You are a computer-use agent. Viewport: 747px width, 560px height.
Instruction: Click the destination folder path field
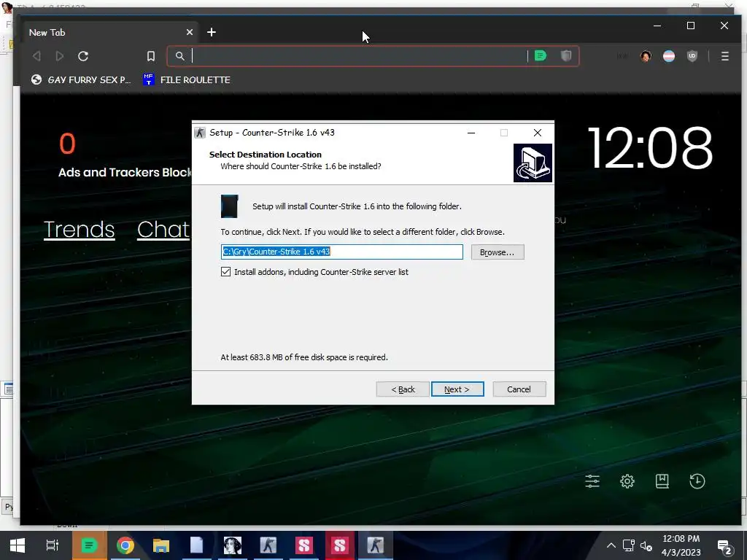tap(341, 252)
